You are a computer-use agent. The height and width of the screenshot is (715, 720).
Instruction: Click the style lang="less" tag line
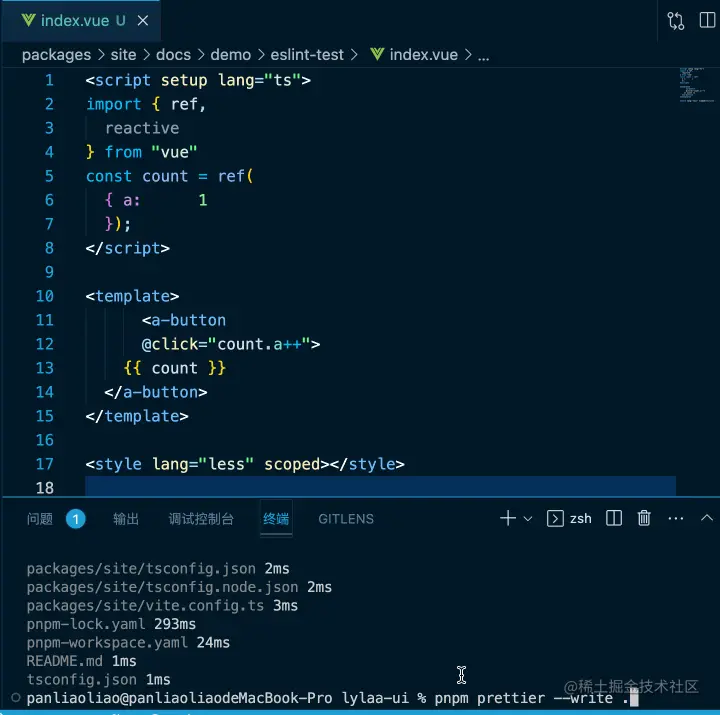point(245,464)
